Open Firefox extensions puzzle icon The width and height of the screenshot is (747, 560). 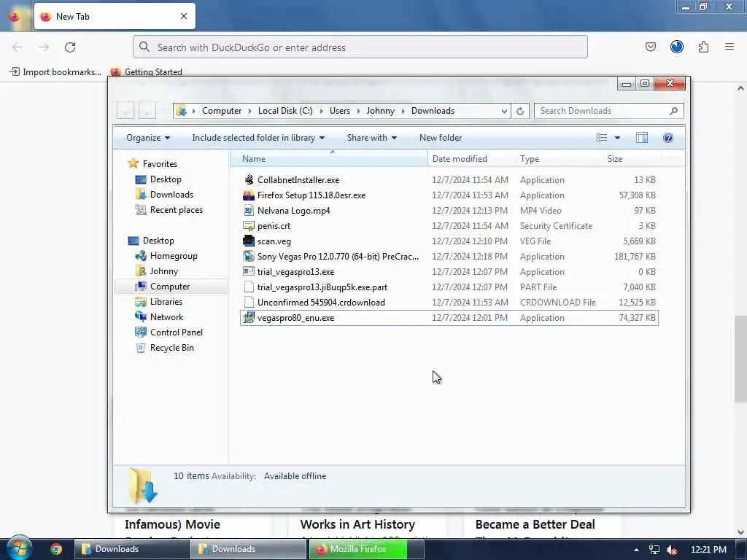703,47
